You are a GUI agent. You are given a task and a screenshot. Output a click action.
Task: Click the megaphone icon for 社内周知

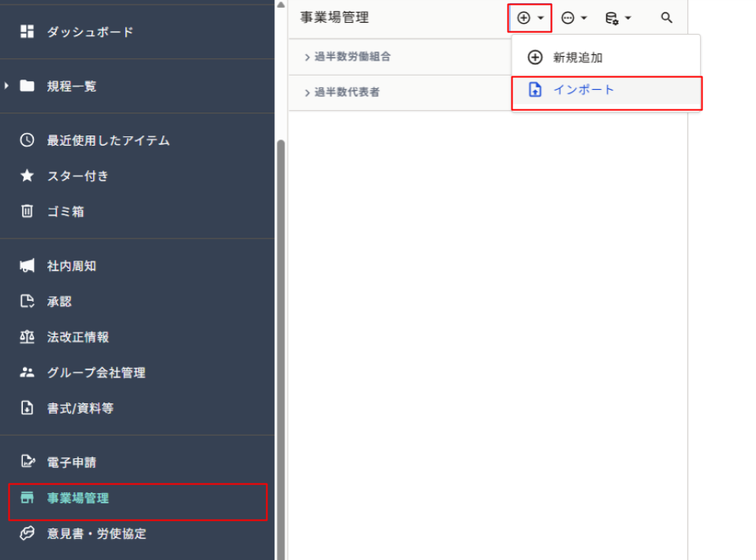point(27,265)
